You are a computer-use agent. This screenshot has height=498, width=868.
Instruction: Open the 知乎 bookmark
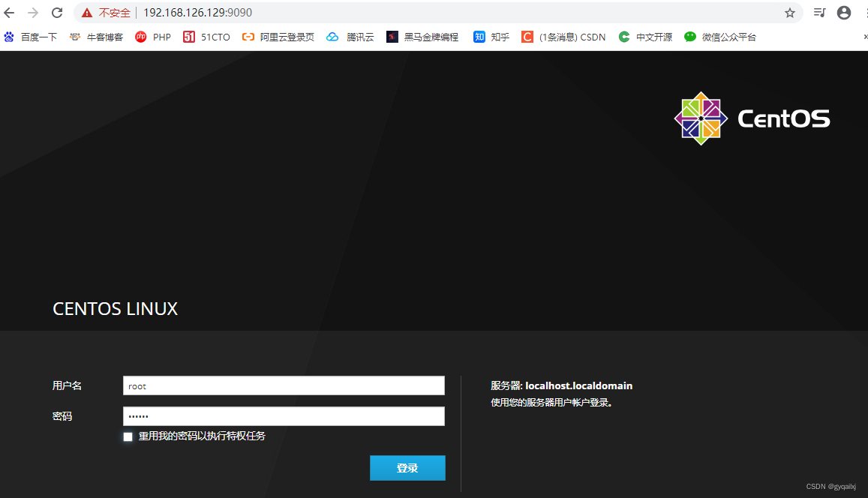491,37
